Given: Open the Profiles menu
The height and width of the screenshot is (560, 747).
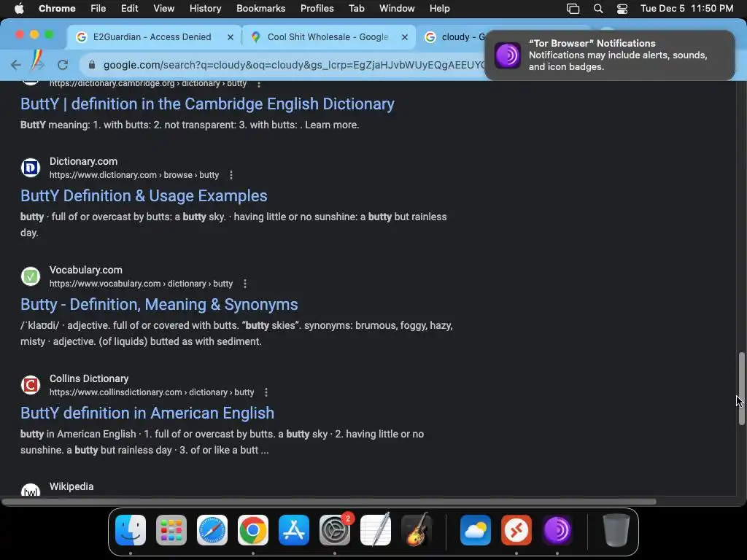Looking at the screenshot, I should (317, 8).
